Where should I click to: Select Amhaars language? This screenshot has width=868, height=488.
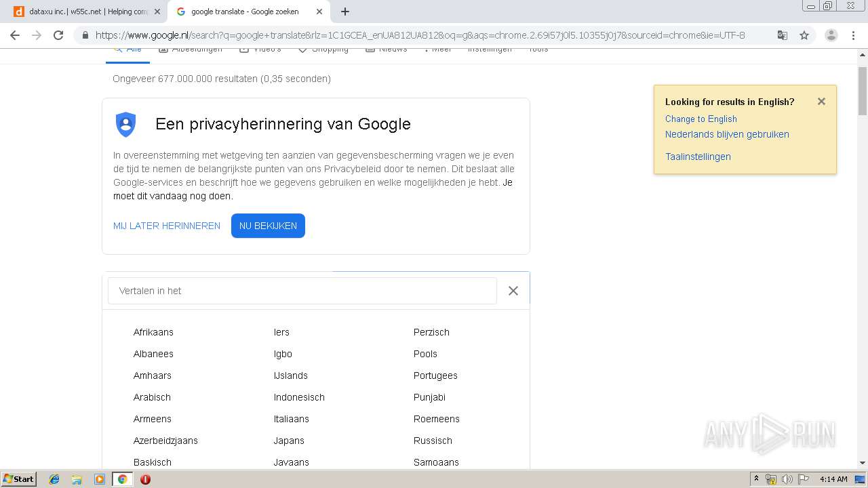coord(153,375)
